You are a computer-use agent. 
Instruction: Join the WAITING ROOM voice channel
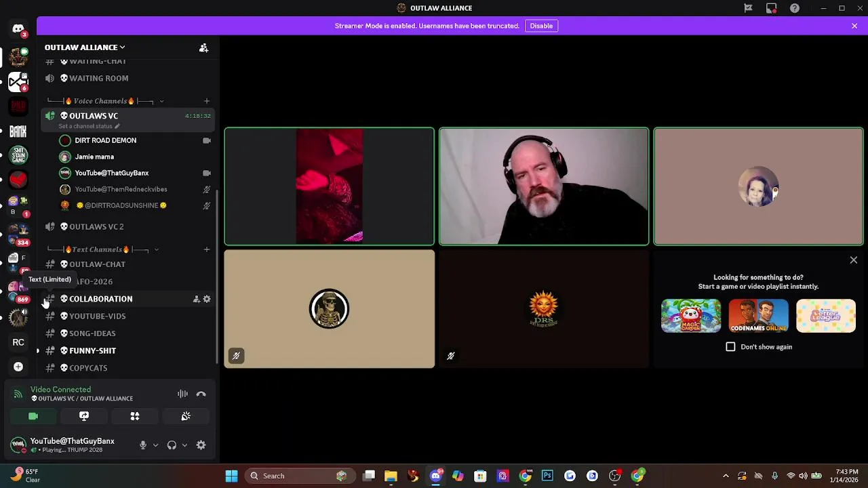pyautogui.click(x=129, y=78)
